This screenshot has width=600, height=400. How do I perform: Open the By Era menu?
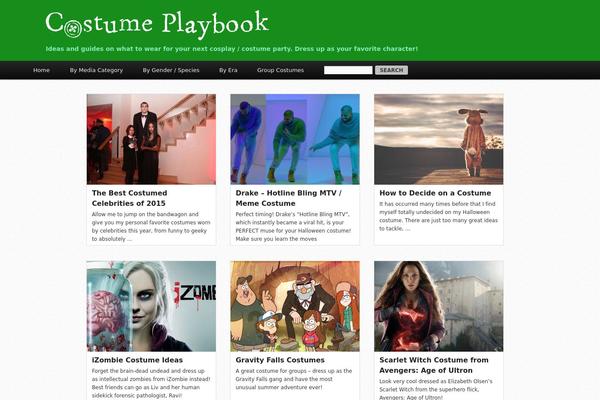(x=228, y=70)
